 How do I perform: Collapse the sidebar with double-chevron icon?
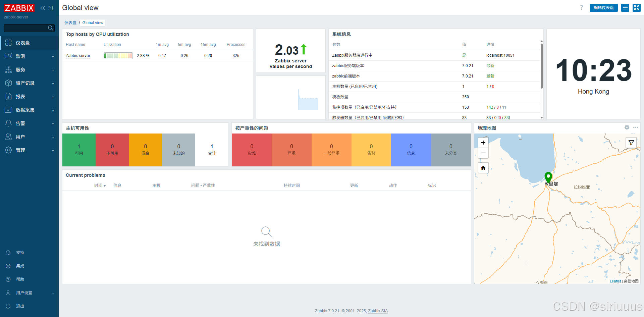click(43, 8)
